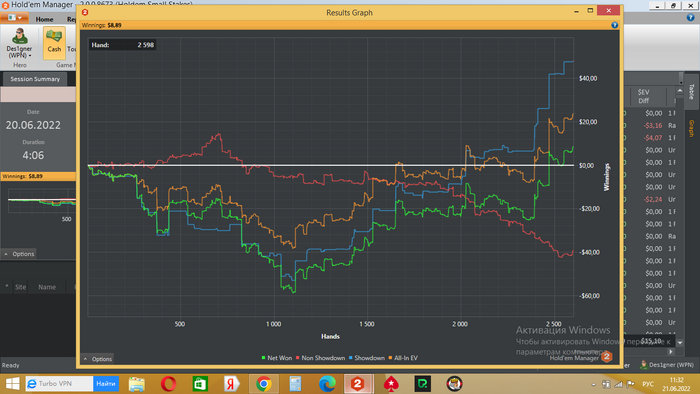700x394 pixels.
Task: Open the calculator app in the taskbar
Action: coord(295,384)
